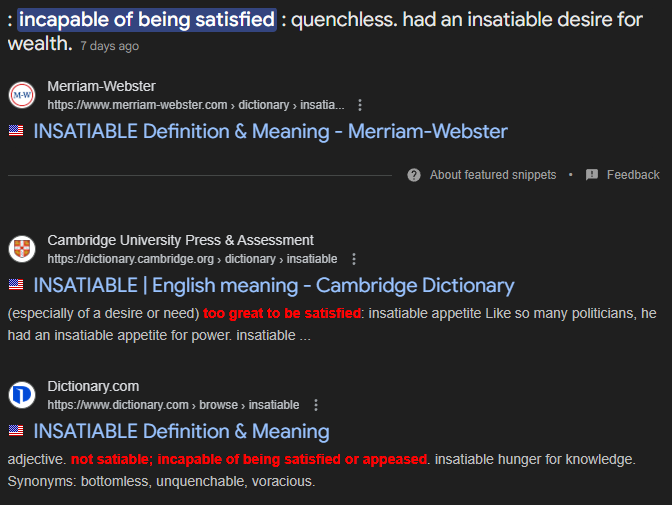This screenshot has height=505, width=672.
Task: Click the Feedback text link
Action: pos(632,175)
